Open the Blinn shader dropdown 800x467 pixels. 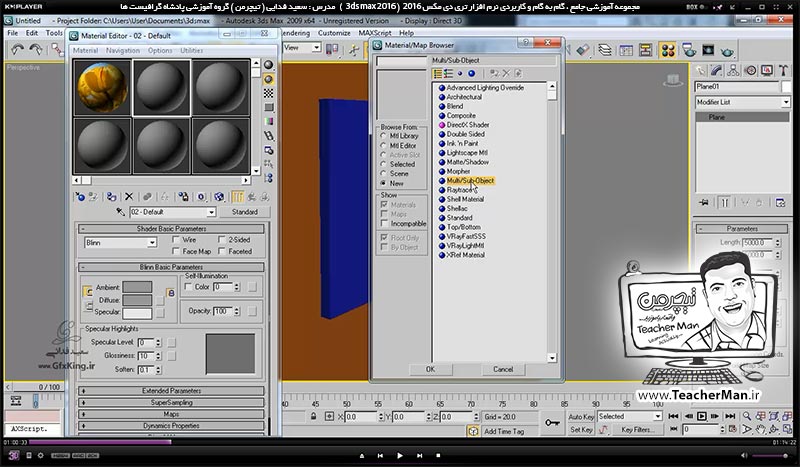click(x=152, y=243)
